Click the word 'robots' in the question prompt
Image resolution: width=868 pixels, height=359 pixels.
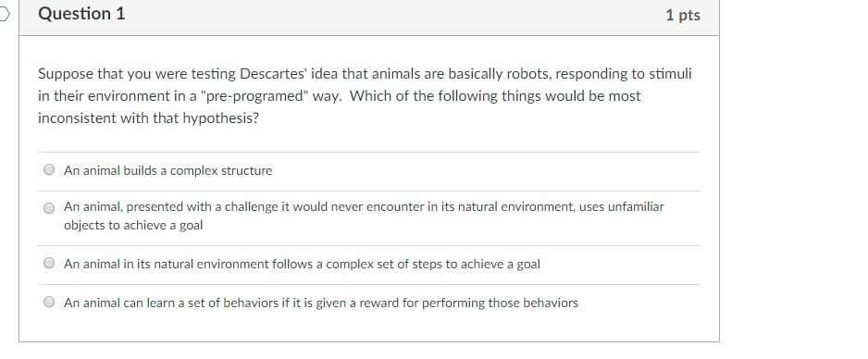click(x=527, y=74)
